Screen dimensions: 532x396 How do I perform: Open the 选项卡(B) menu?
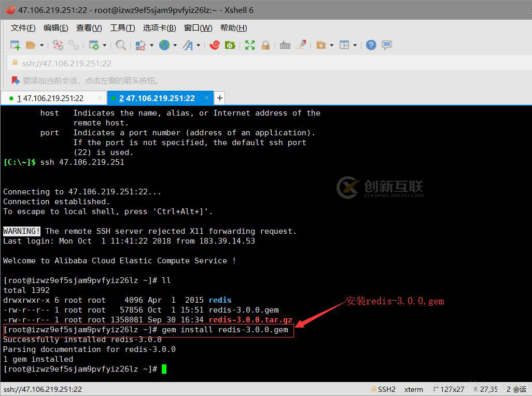pyautogui.click(x=159, y=28)
